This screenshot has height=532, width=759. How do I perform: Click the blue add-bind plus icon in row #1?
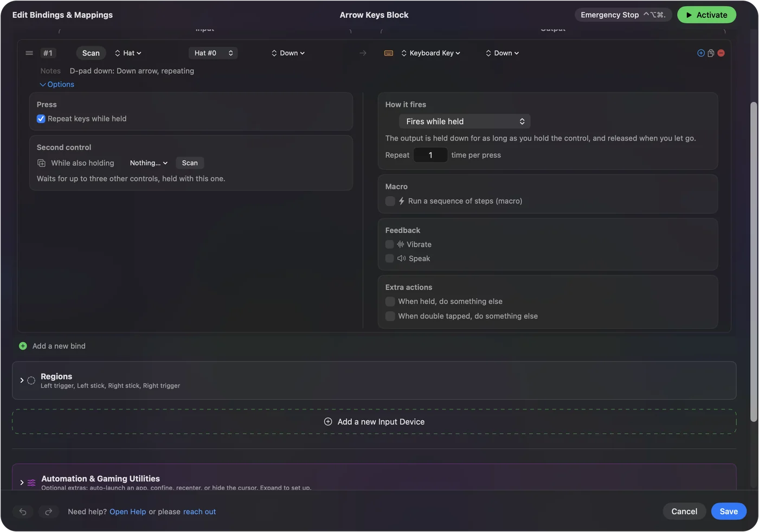point(701,53)
